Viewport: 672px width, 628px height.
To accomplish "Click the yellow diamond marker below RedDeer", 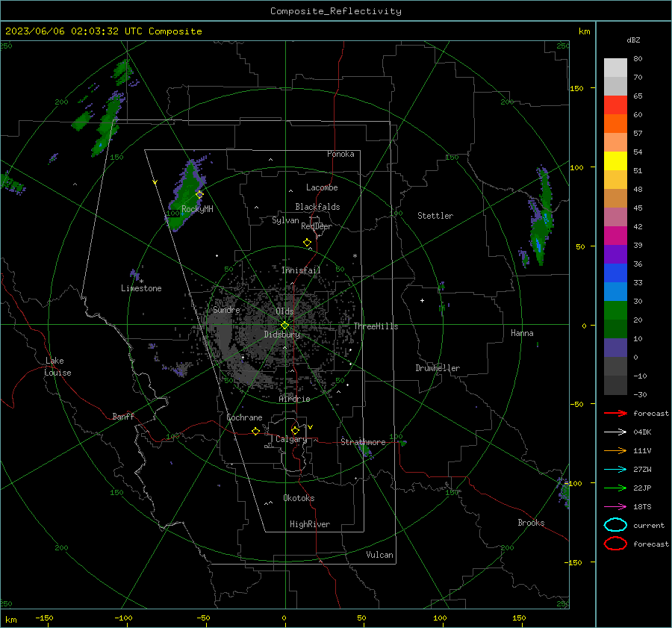I will click(x=307, y=243).
